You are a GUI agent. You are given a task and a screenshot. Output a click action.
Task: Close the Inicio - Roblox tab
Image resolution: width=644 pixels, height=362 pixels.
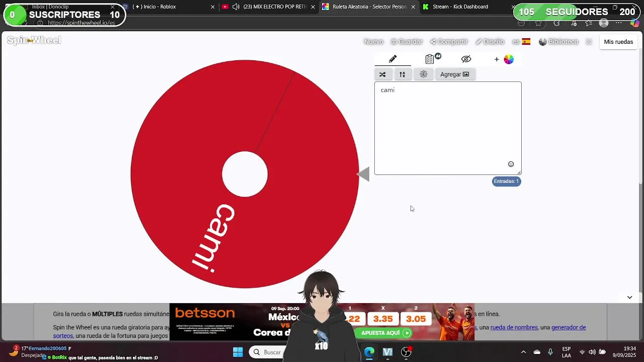pos(212,7)
